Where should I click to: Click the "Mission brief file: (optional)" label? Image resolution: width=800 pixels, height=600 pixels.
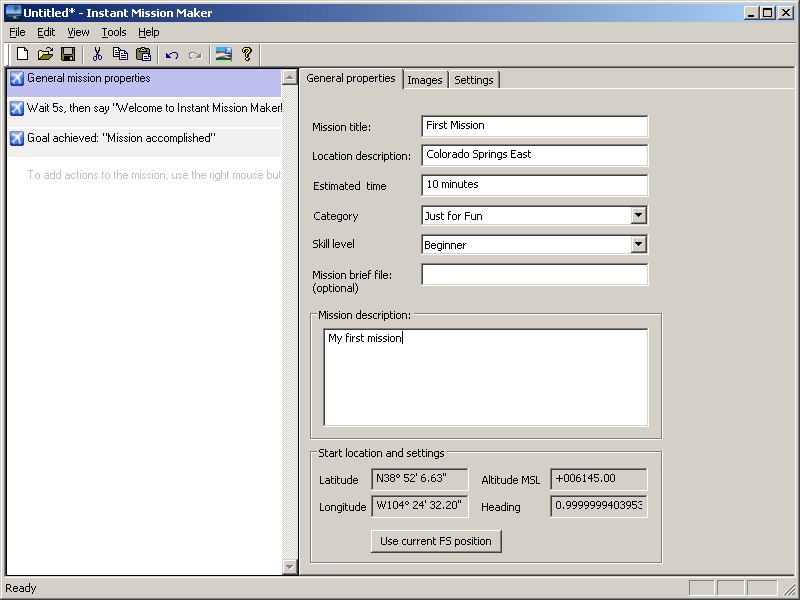pos(352,282)
